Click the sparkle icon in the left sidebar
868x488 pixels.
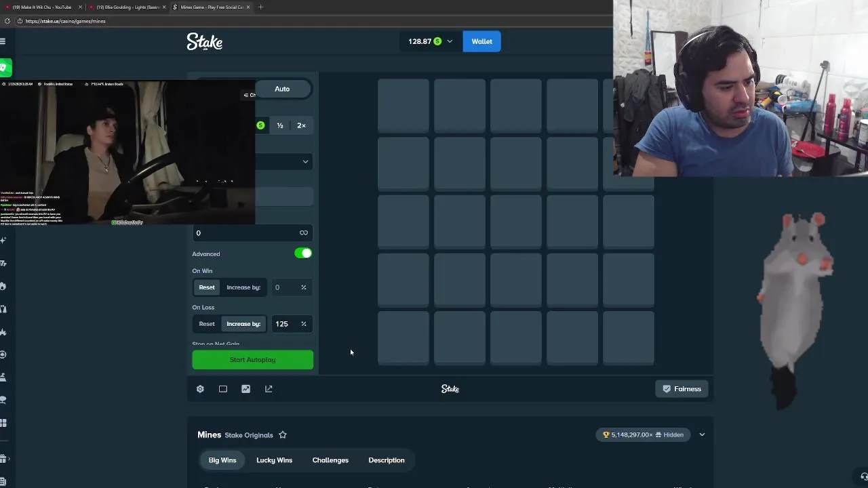click(3, 240)
